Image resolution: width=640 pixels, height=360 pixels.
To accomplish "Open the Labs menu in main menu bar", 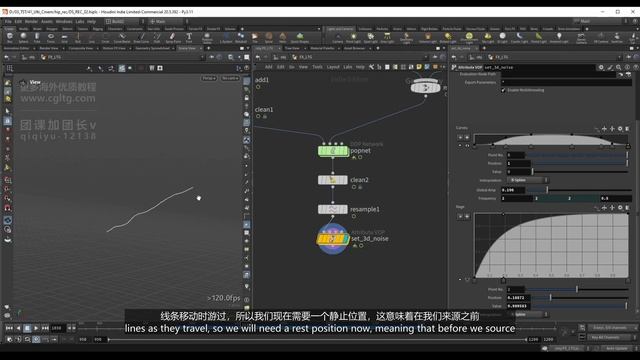I will (x=80, y=22).
